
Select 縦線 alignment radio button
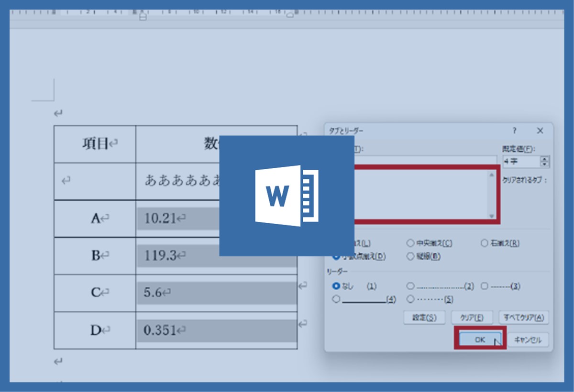410,256
